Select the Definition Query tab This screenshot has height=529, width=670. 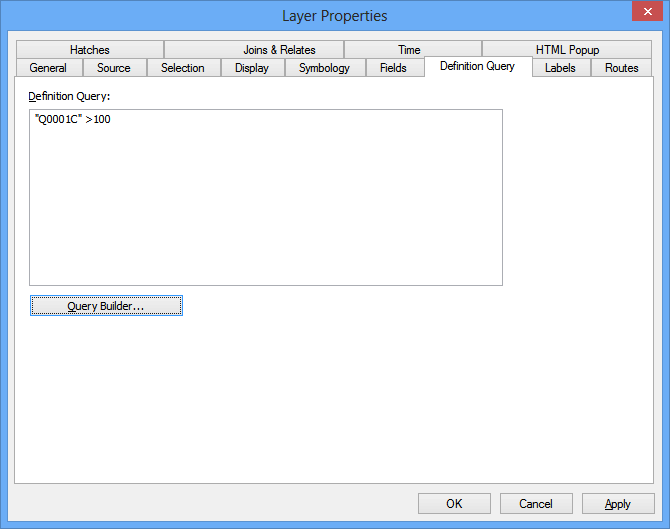pos(477,66)
